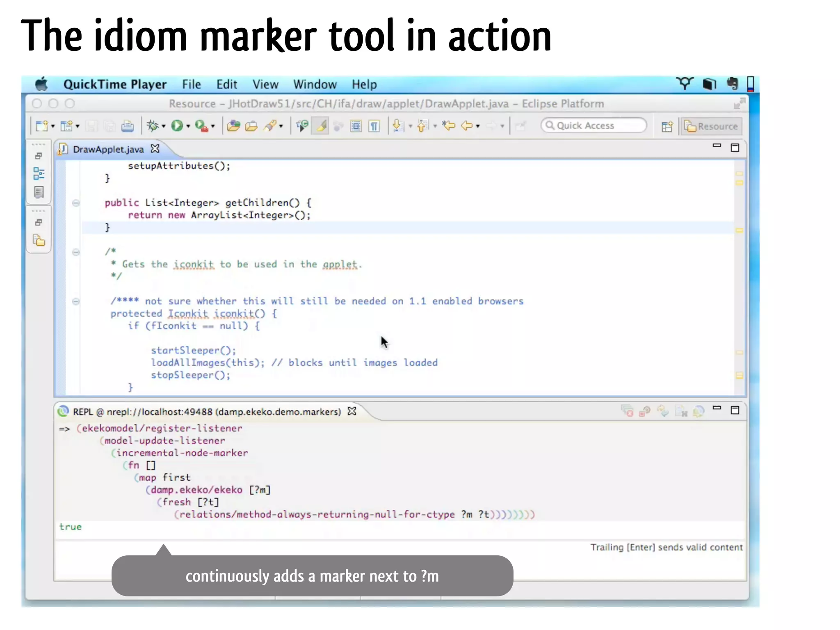Click the Last Edit Location icon

click(449, 126)
